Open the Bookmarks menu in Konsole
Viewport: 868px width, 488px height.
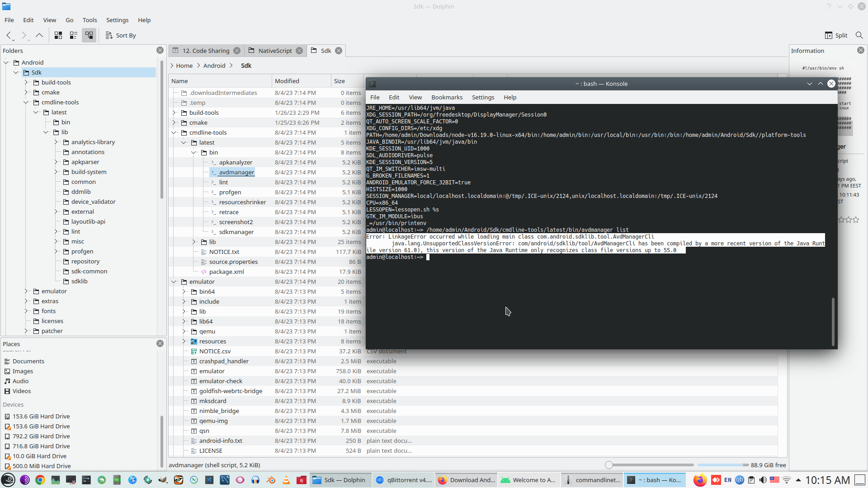[x=447, y=97]
